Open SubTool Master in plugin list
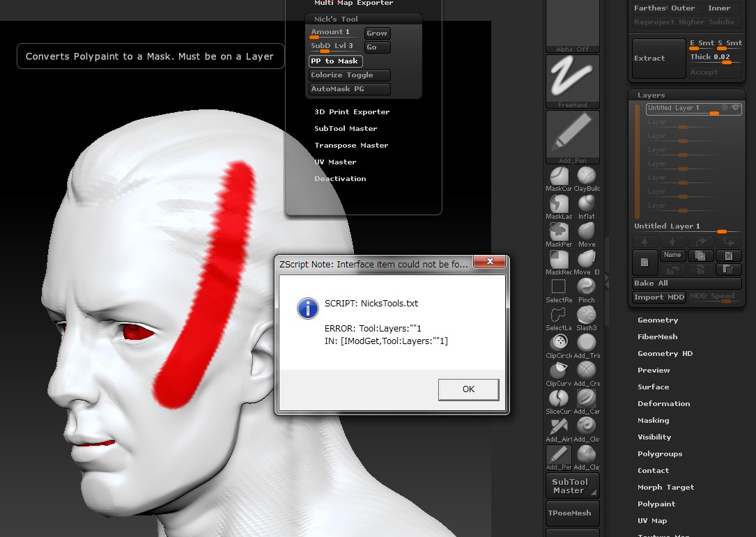756x537 pixels. tap(346, 129)
